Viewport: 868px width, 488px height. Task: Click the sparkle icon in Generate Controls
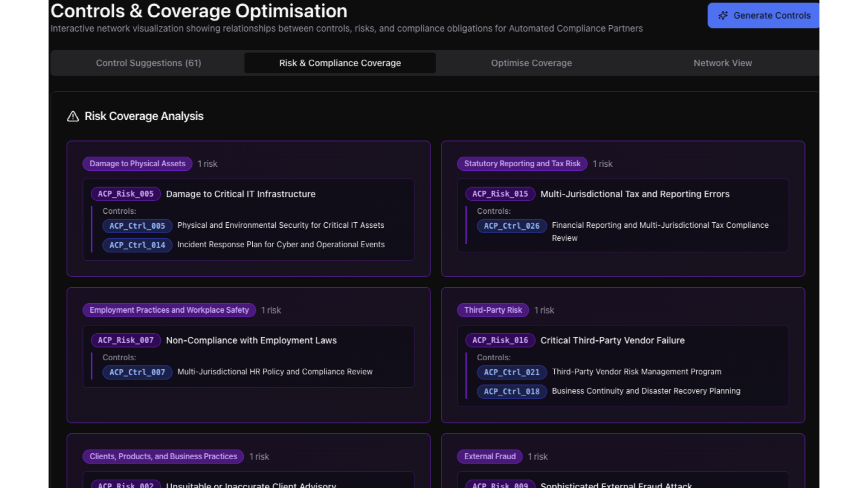click(x=723, y=15)
